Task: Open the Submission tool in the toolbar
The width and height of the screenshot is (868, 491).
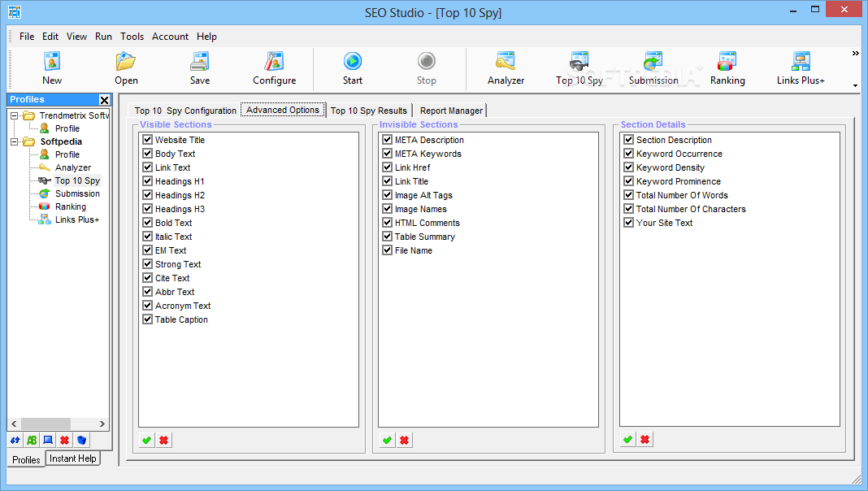Action: (653, 68)
